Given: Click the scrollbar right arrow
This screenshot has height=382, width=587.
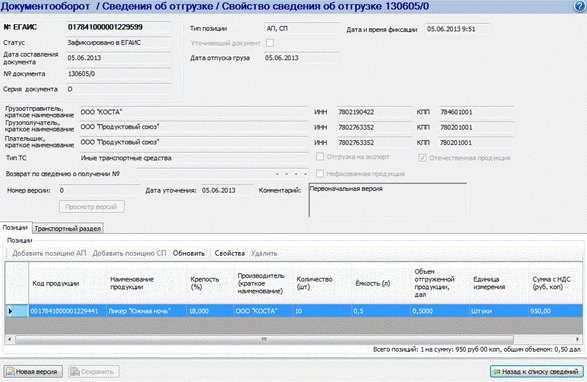Looking at the screenshot, I should coord(577,339).
